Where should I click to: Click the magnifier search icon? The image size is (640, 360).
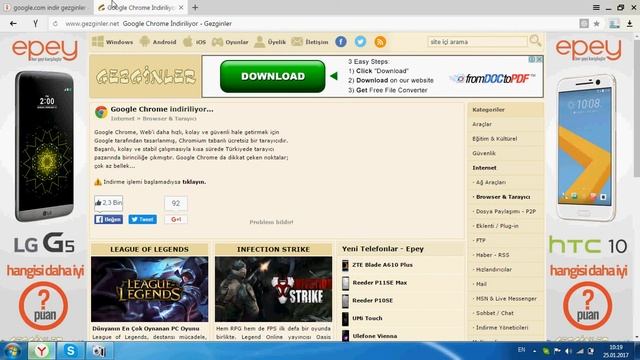tap(535, 41)
